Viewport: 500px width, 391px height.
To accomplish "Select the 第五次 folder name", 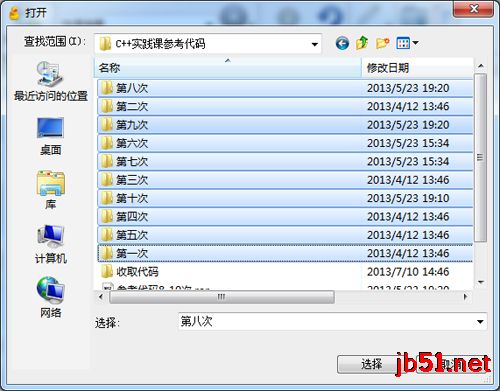I will point(132,235).
